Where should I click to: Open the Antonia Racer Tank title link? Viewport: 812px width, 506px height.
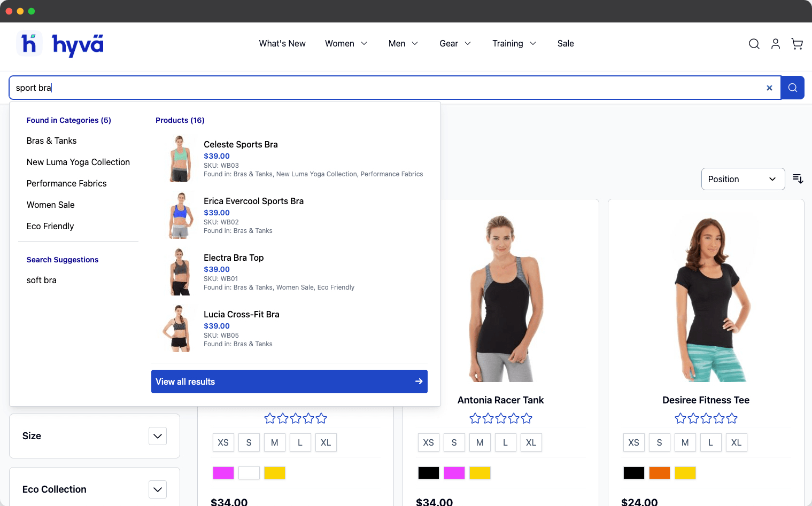pos(500,400)
